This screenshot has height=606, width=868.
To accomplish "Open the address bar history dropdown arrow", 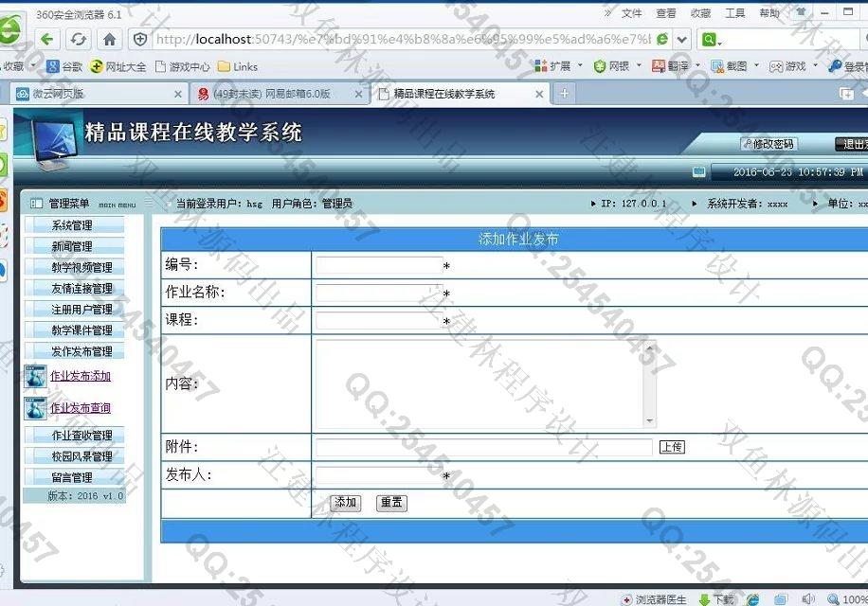I will pyautogui.click(x=682, y=39).
